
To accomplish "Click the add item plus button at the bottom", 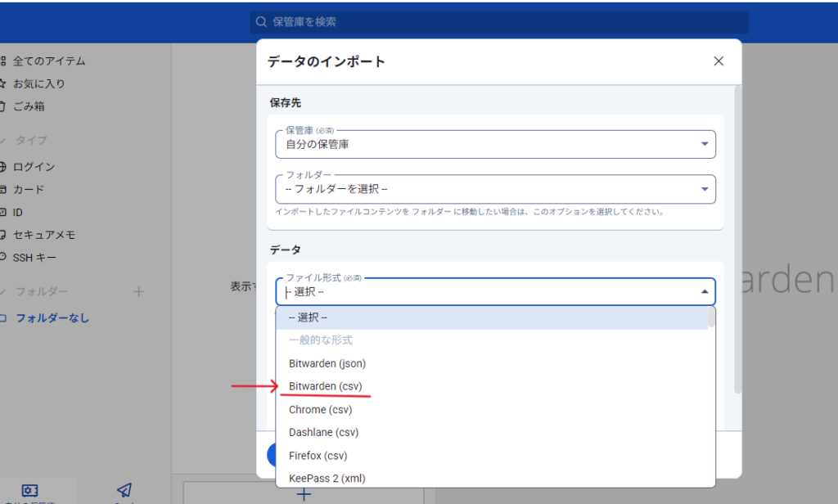I will (x=304, y=495).
